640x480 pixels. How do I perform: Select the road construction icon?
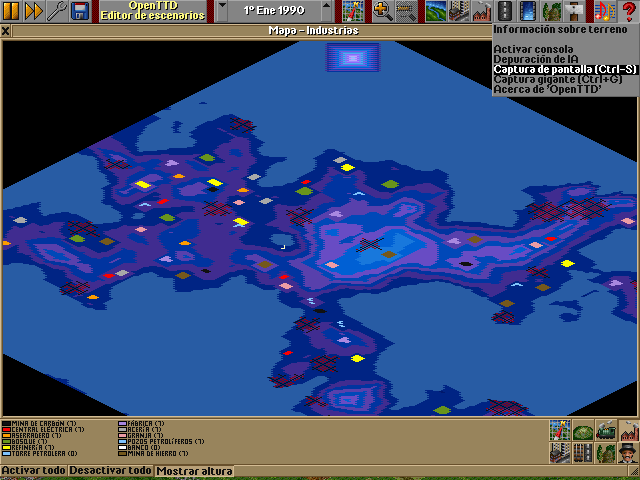click(x=505, y=11)
